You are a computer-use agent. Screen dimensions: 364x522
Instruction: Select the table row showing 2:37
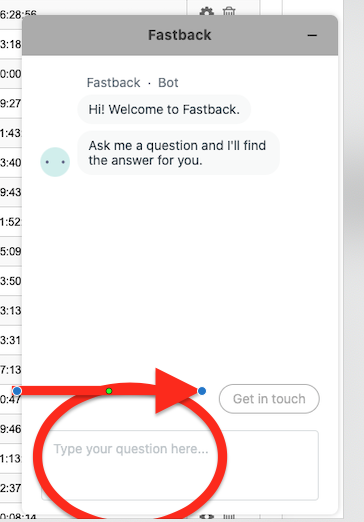click(x=11, y=488)
